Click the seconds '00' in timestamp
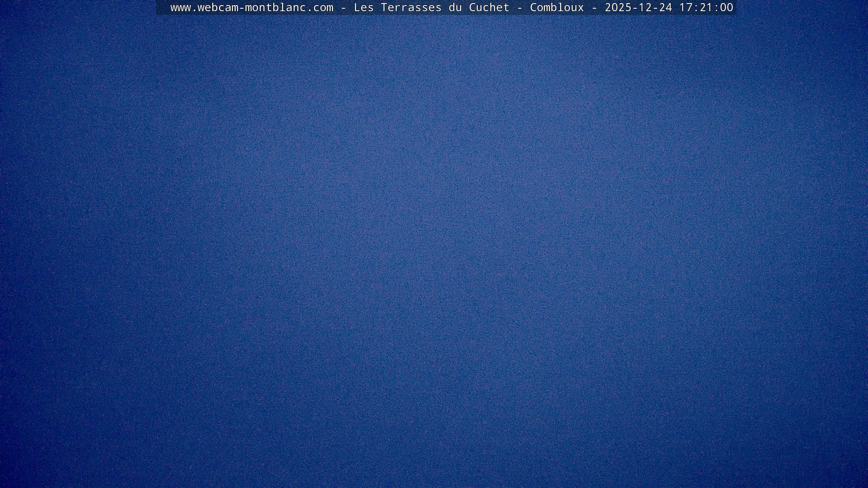 point(726,7)
